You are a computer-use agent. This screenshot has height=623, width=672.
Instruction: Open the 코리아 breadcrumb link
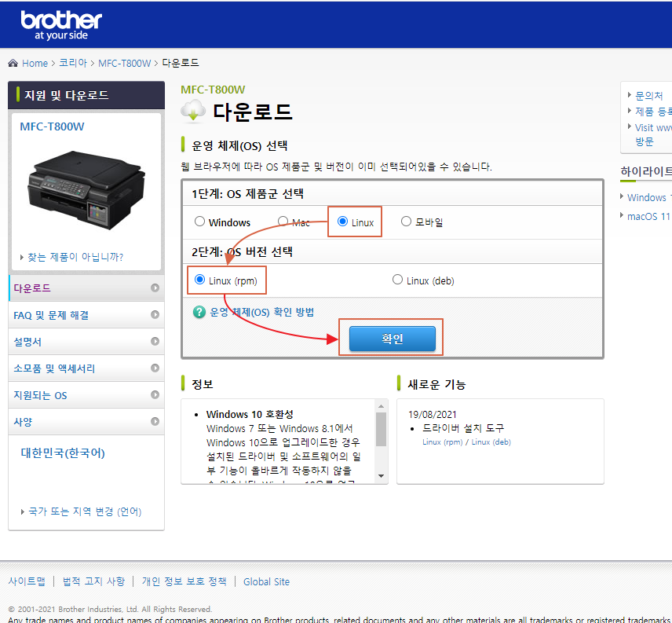(73, 63)
